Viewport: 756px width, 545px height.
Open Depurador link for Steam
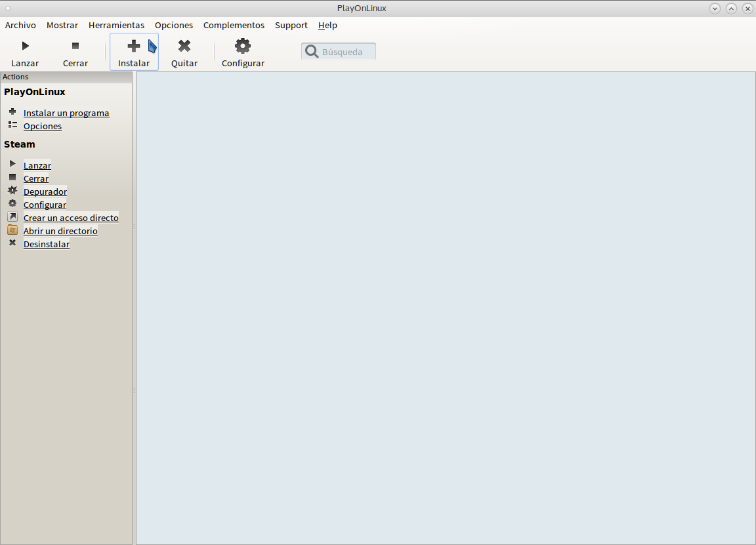coord(45,192)
